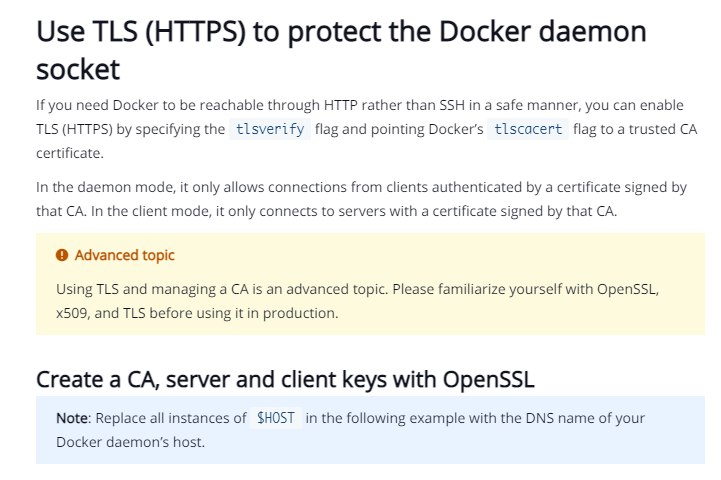
Task: Click the bold "Note" label in blue box
Action: tap(72, 418)
